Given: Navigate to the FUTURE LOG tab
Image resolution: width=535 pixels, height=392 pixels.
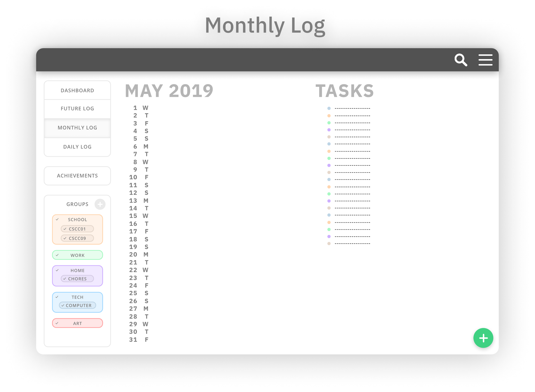Looking at the screenshot, I should pos(77,109).
